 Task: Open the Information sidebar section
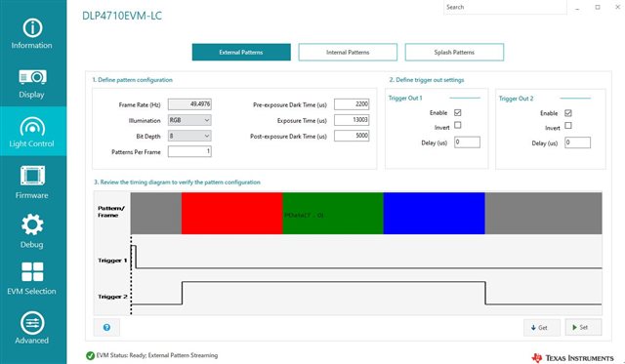coord(32,33)
